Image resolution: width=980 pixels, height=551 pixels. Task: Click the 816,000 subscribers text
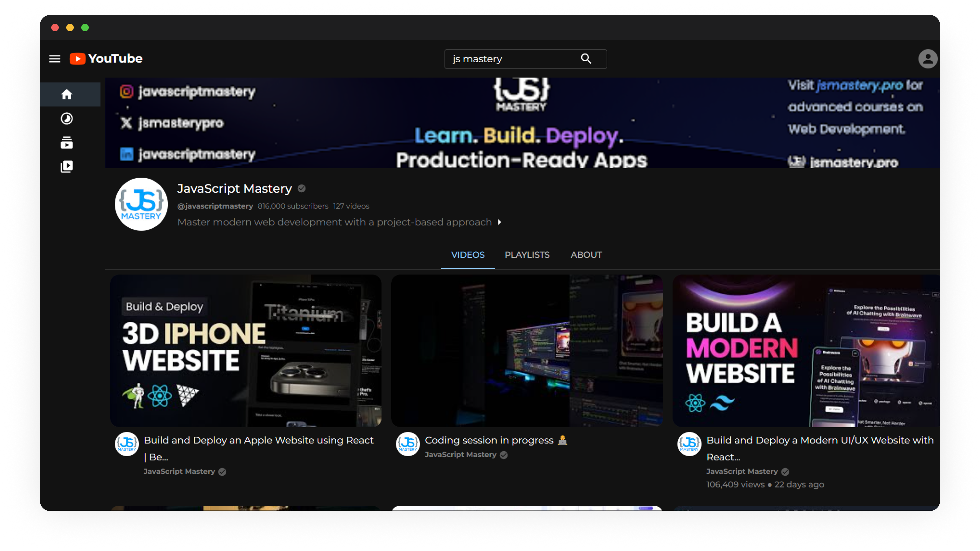293,206
